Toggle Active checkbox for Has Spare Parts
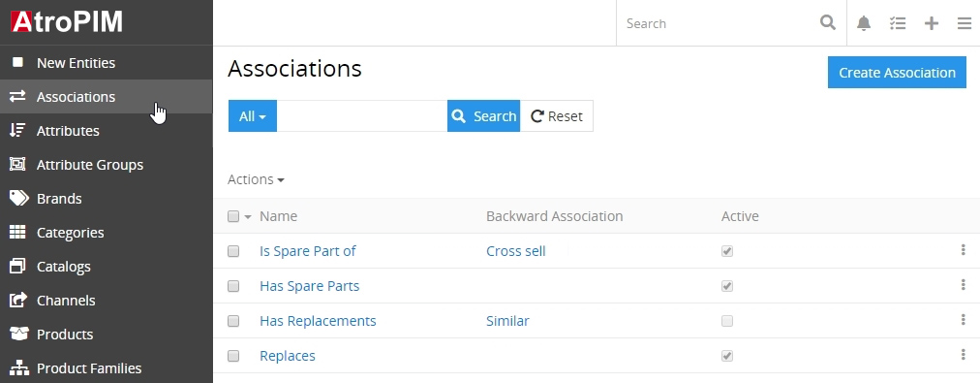The height and width of the screenshot is (383, 980). (x=727, y=286)
